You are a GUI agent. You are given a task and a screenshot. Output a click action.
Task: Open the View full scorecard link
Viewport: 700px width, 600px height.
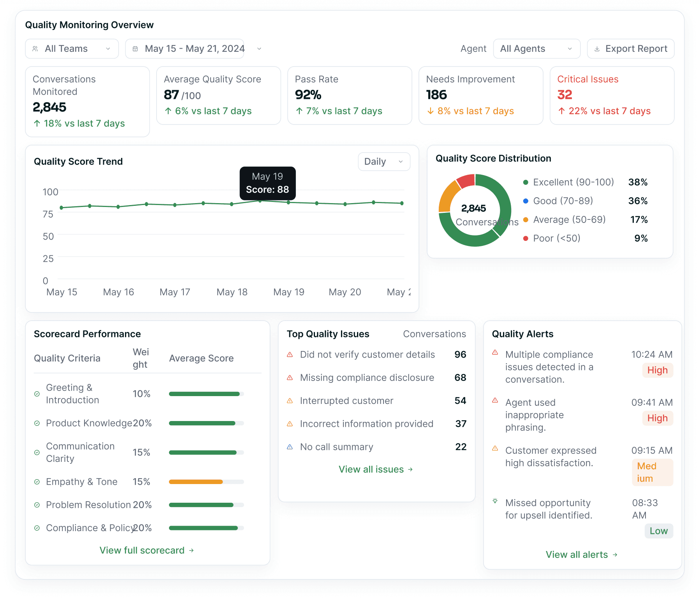[147, 550]
